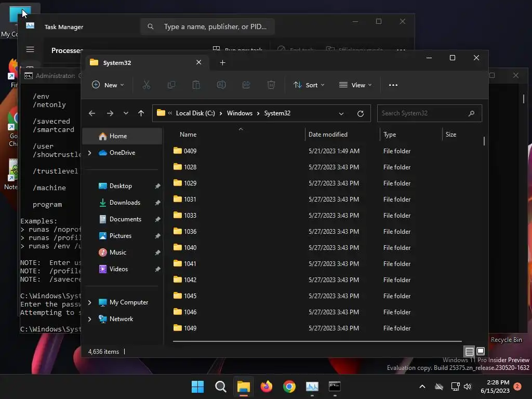Refresh the System32 folder view
The height and width of the screenshot is (399, 532).
tap(361, 114)
